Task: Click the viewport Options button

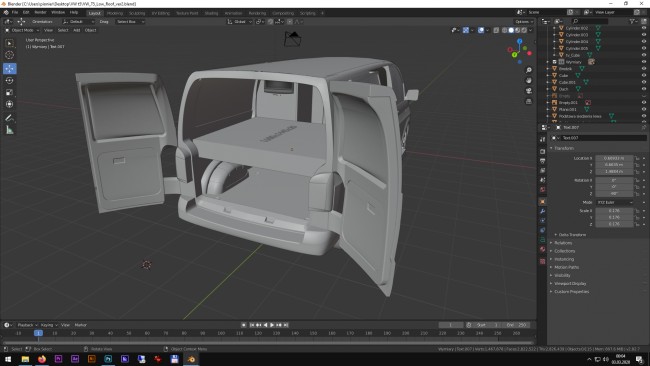Action: [524, 22]
